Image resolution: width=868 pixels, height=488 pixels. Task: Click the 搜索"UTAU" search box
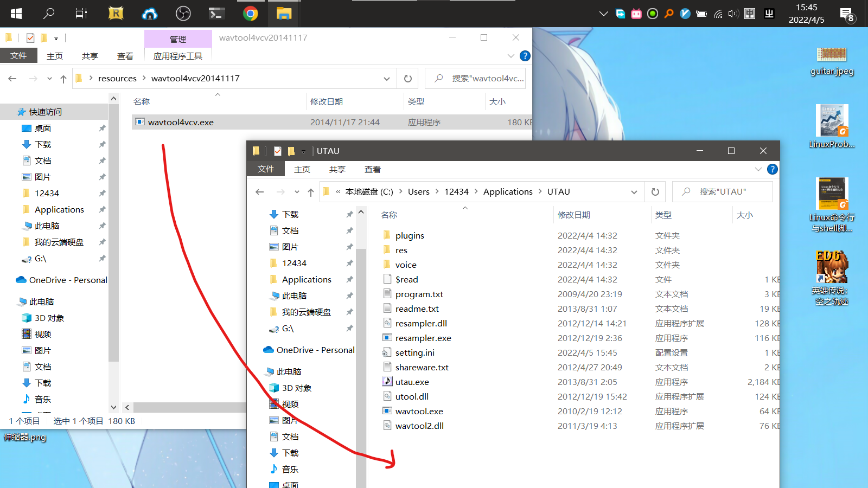[723, 192]
